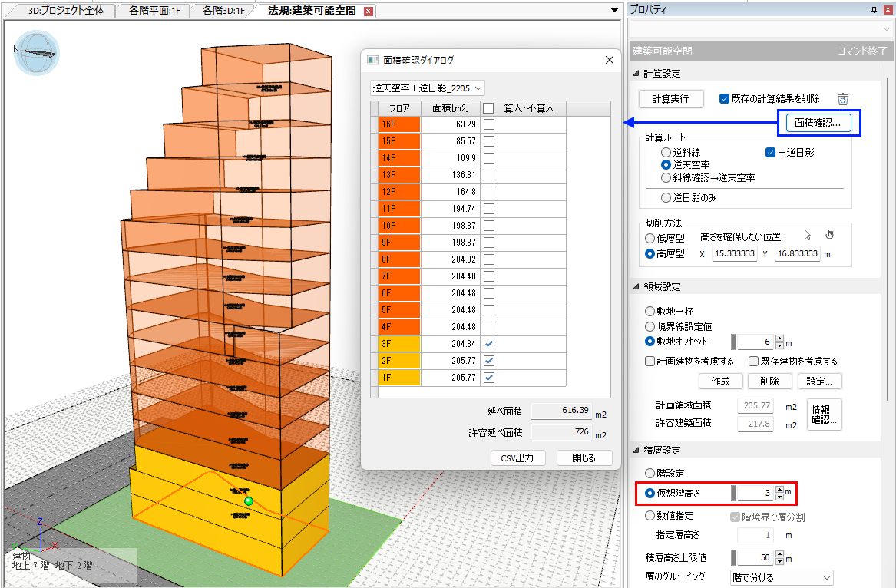Screen dimensions: 896x588
Task: Choose 高層型 cutting method
Action: click(x=650, y=254)
